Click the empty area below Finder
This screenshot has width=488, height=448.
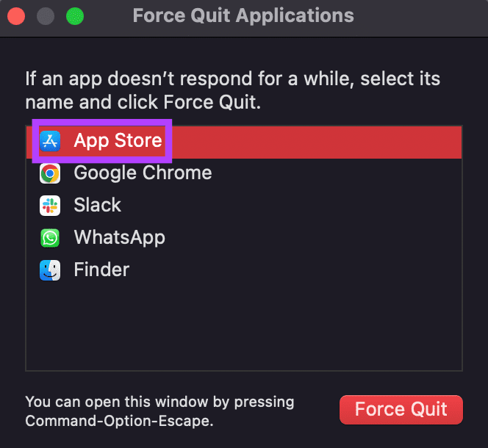pos(244,327)
